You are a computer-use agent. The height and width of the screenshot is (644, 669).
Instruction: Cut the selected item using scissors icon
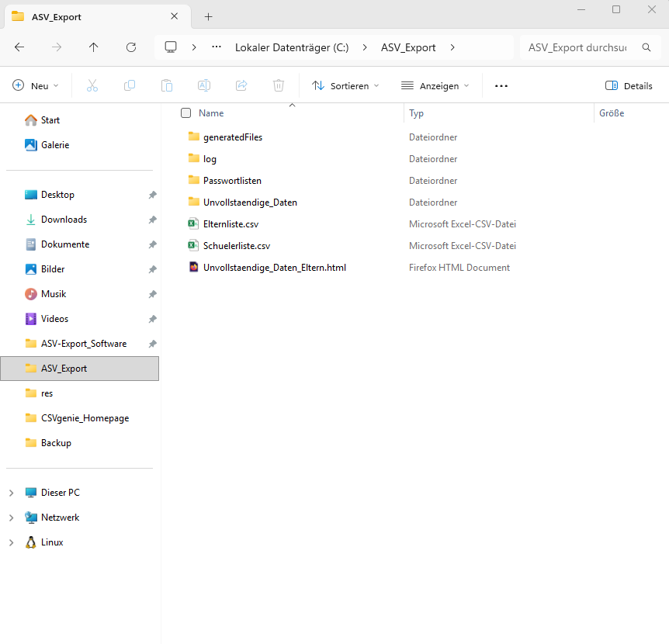coord(92,85)
